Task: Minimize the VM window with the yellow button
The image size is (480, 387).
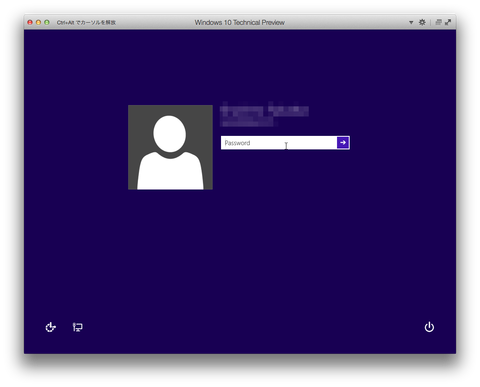Action: pos(38,22)
